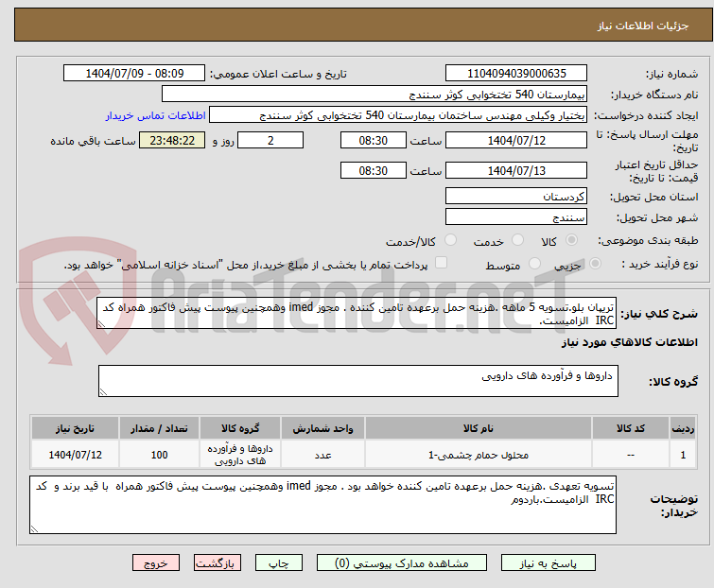
Task: Click the کردستان delivery province field
Action: pos(516,197)
